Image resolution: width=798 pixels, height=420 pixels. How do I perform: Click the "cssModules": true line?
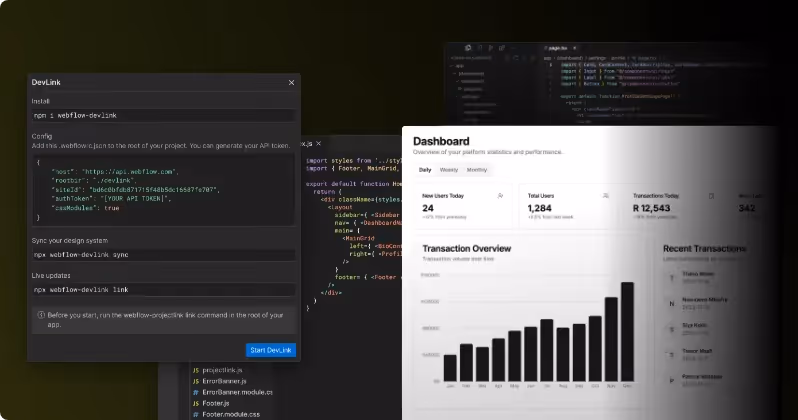pos(85,208)
